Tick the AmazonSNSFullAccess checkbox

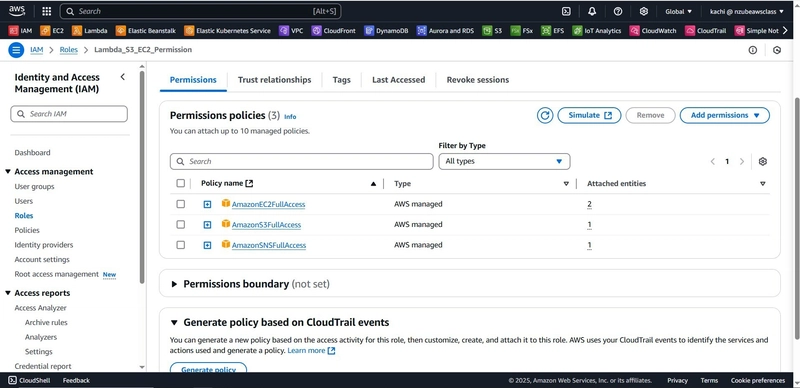(x=181, y=245)
